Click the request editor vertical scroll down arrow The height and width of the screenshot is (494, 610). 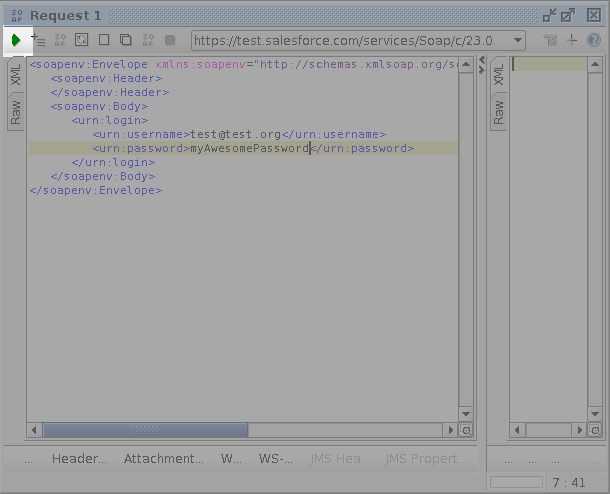tap(466, 414)
